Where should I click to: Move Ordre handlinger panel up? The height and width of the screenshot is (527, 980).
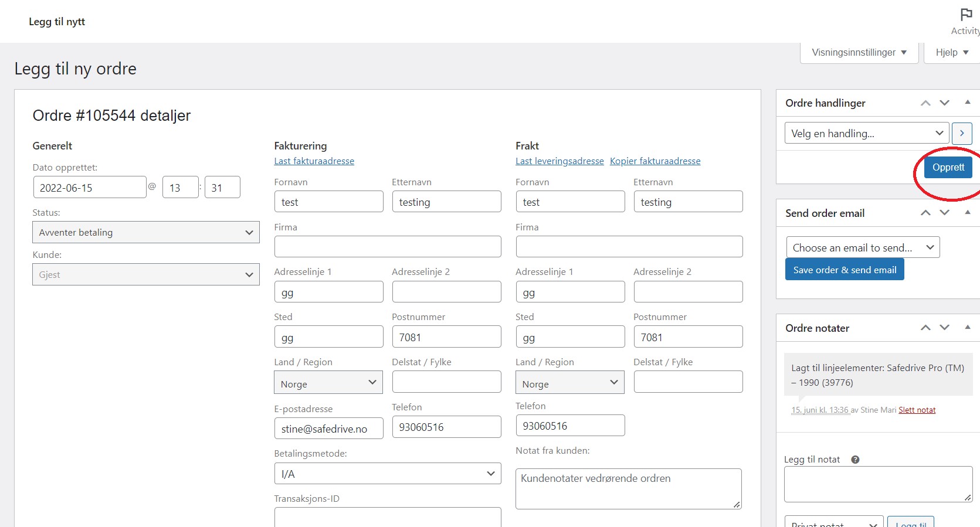pyautogui.click(x=925, y=103)
